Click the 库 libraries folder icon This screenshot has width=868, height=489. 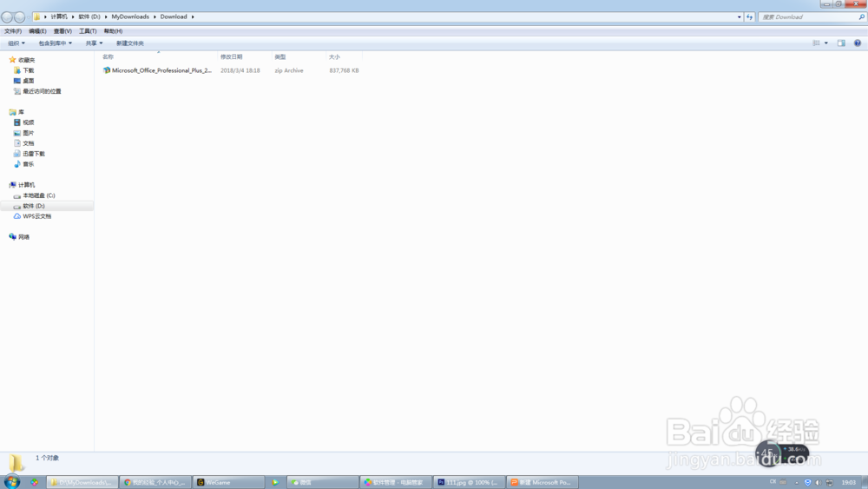(12, 112)
